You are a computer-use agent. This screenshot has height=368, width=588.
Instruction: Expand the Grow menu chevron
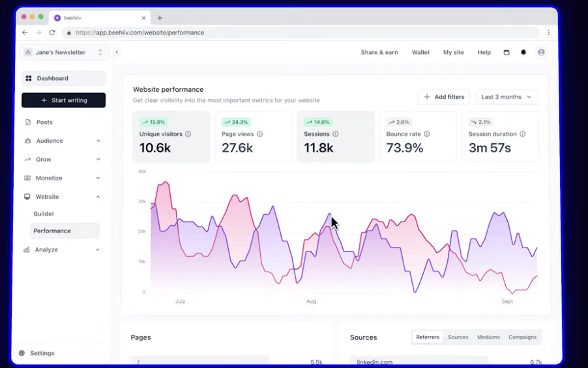98,160
